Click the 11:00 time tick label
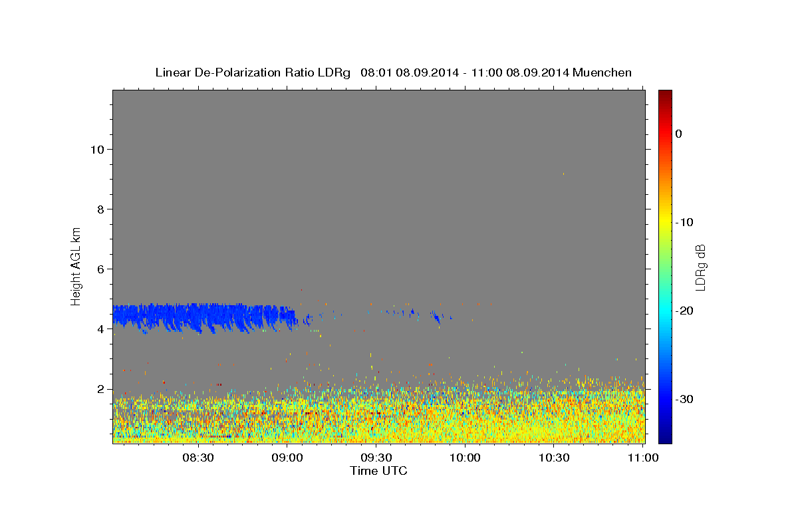The width and height of the screenshot is (798, 532). click(642, 458)
